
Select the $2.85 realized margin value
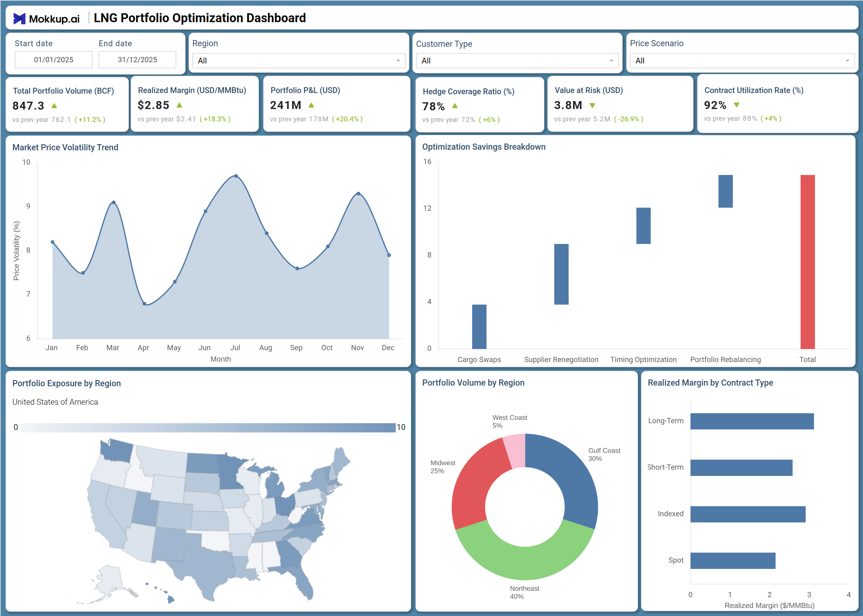153,105
